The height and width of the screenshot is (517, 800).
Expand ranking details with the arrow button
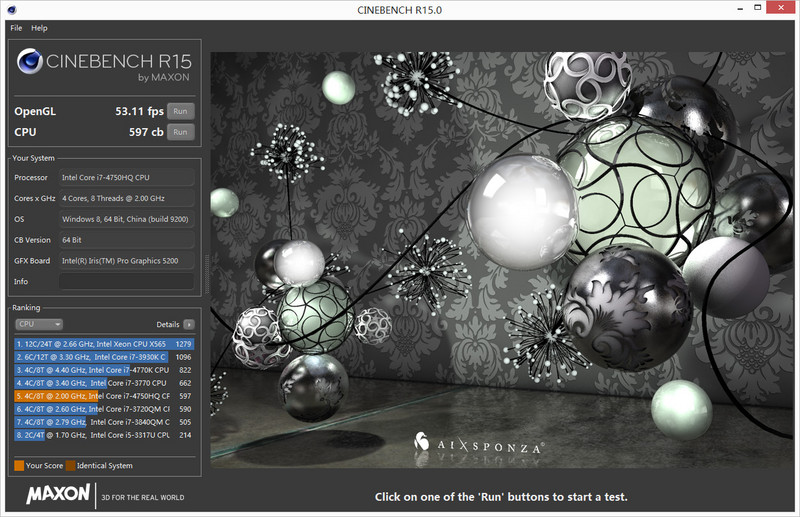point(188,324)
